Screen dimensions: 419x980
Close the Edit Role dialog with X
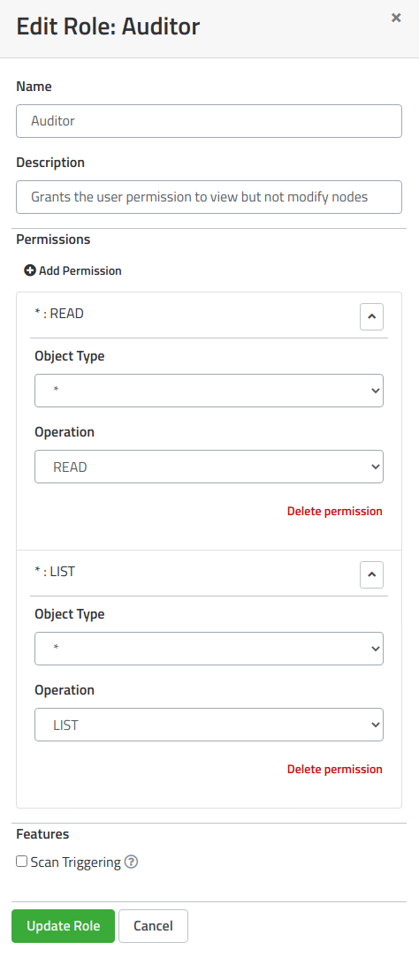point(396,19)
